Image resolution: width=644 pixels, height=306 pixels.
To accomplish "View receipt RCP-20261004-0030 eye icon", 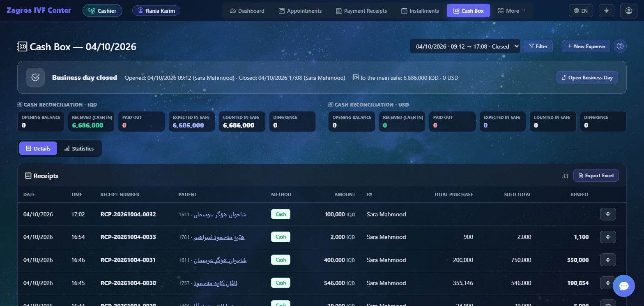I will (x=608, y=283).
